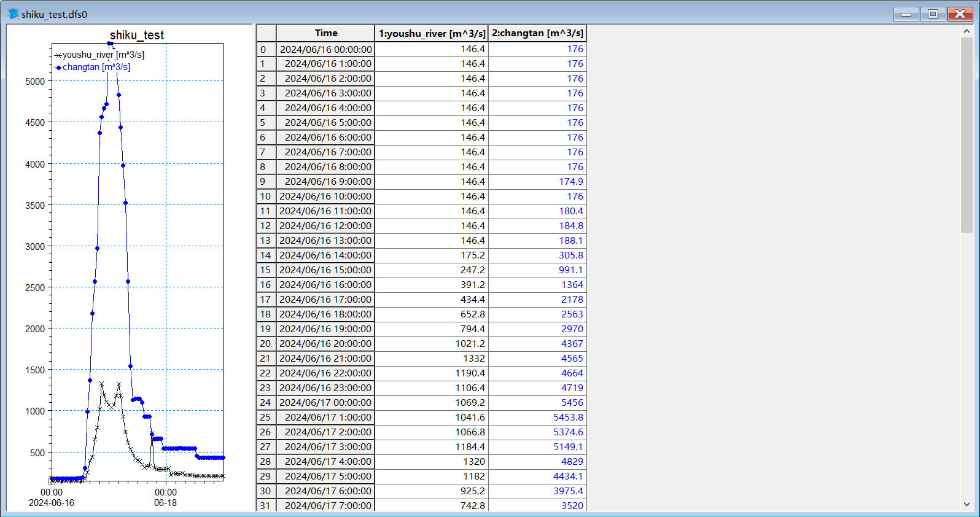Click the vertical scrollbar thumb of table
The width and height of the screenshot is (980, 517).
tap(966, 135)
